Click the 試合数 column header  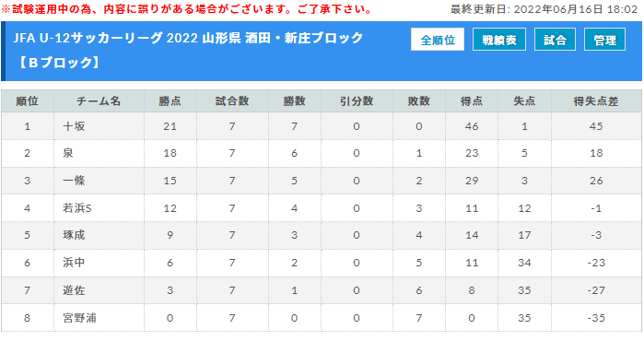(232, 101)
